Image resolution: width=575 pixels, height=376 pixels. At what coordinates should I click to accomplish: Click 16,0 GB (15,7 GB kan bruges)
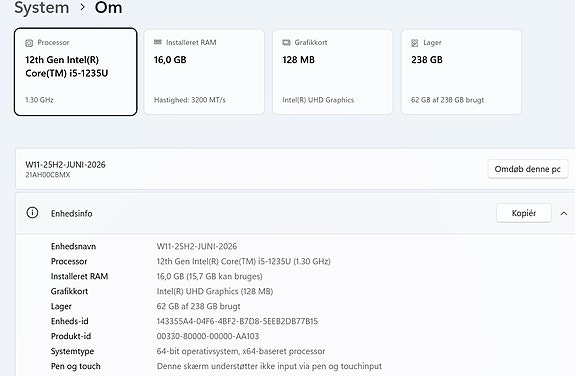point(209,277)
